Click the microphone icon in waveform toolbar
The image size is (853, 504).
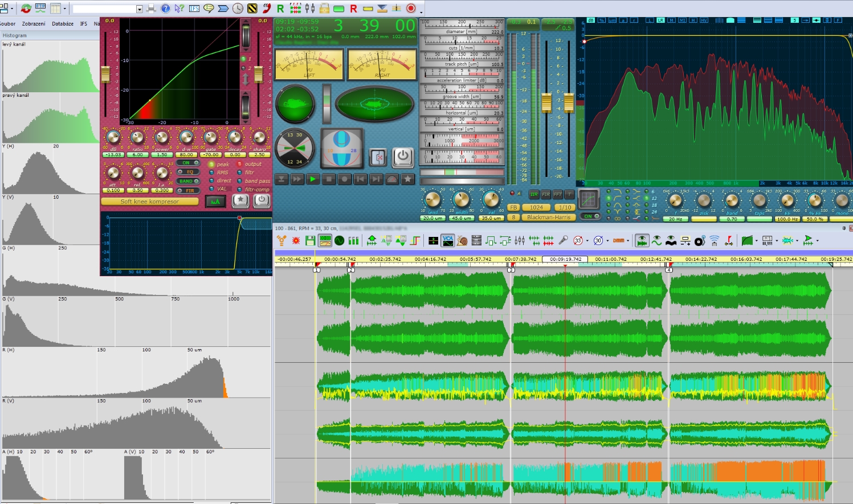(564, 240)
